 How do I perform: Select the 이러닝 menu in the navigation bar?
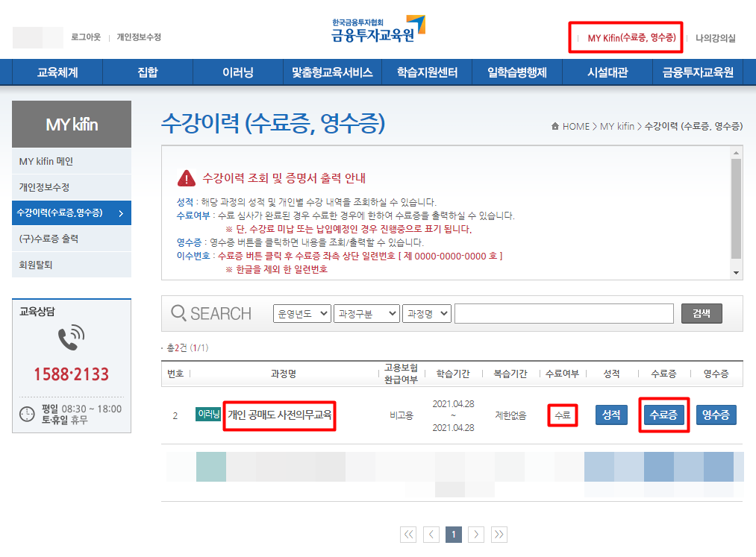tap(240, 72)
